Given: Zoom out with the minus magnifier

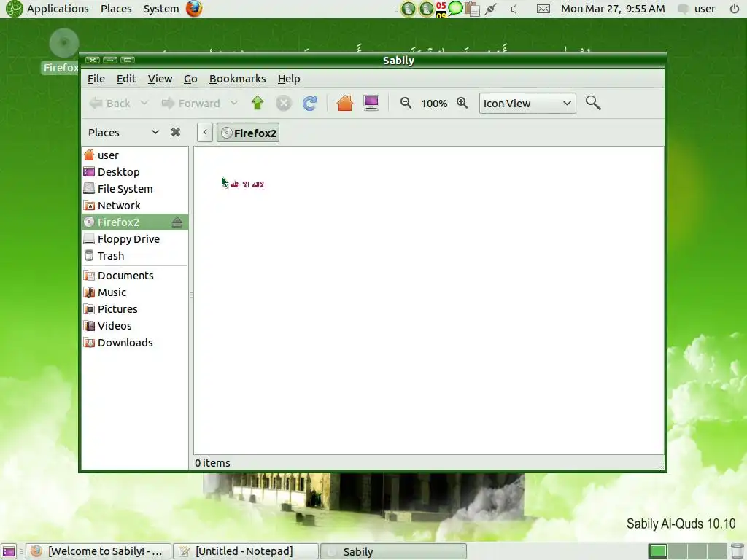Looking at the screenshot, I should pyautogui.click(x=406, y=103).
